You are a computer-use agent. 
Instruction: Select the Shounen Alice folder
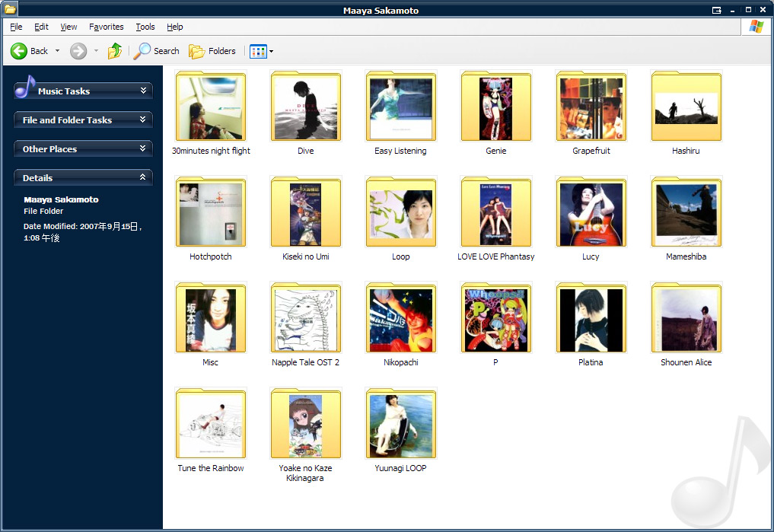pyautogui.click(x=686, y=324)
